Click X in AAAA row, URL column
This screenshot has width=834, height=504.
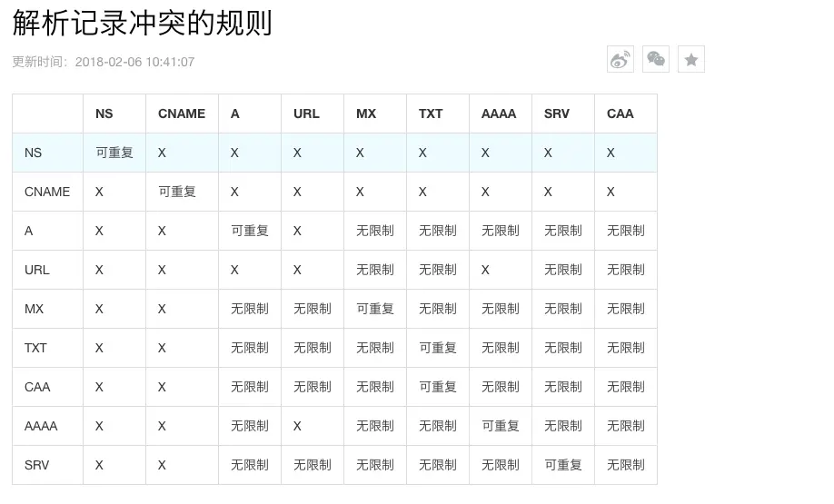[x=297, y=427]
